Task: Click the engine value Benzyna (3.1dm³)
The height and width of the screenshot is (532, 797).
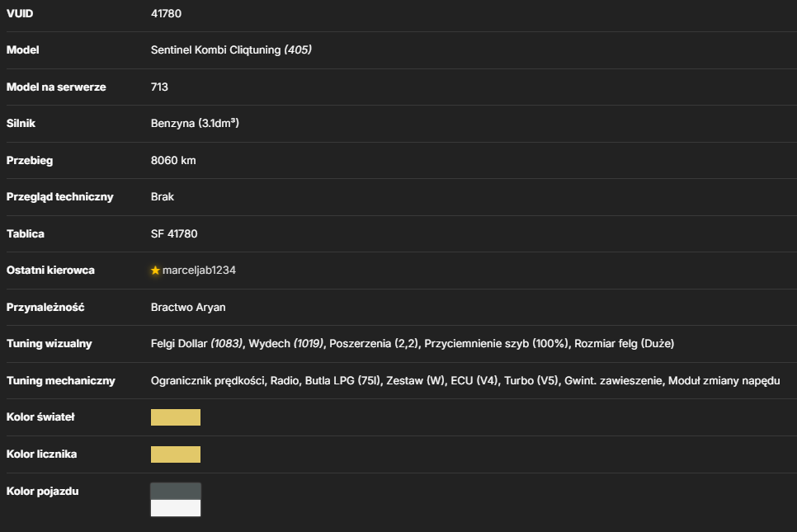Action: pyautogui.click(x=195, y=124)
